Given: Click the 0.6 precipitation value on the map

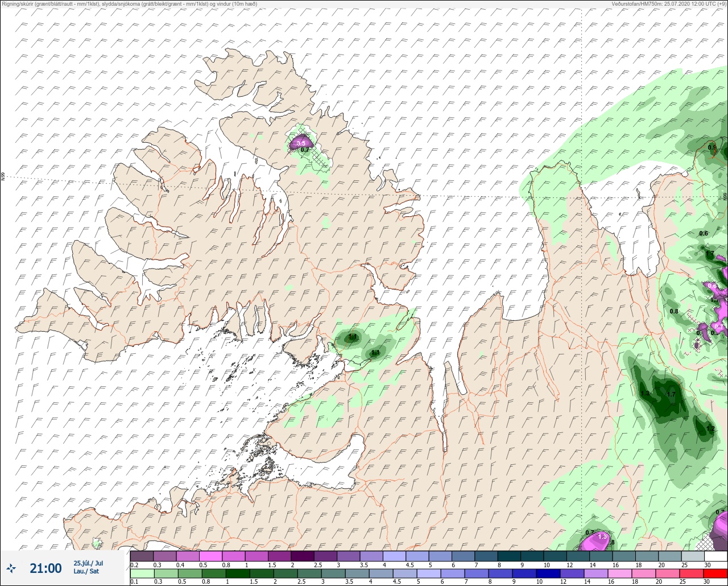Looking at the screenshot, I should point(704,233).
